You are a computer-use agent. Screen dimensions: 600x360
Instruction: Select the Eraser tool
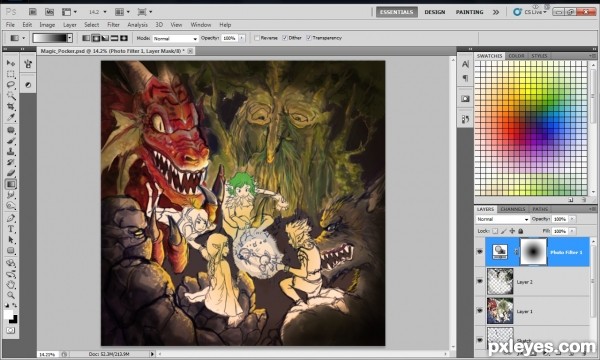[x=11, y=173]
